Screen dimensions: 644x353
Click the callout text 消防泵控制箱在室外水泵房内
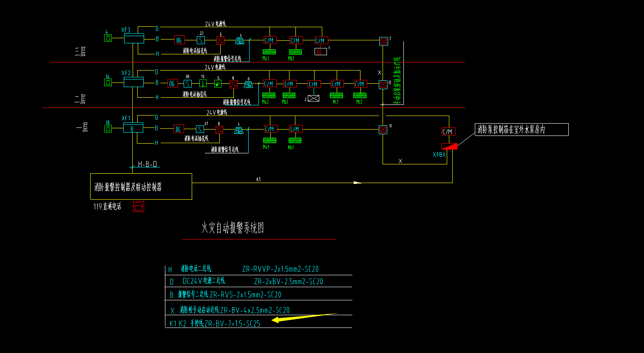pos(511,130)
